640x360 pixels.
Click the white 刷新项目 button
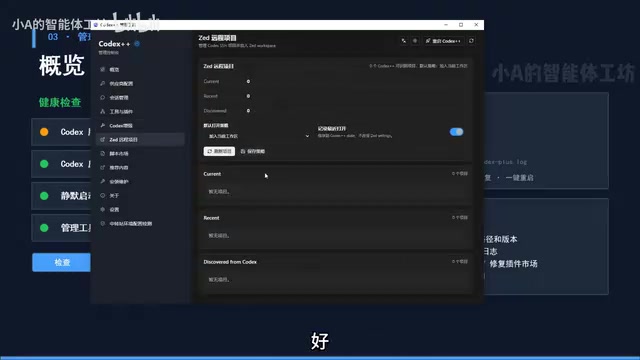[219, 151]
